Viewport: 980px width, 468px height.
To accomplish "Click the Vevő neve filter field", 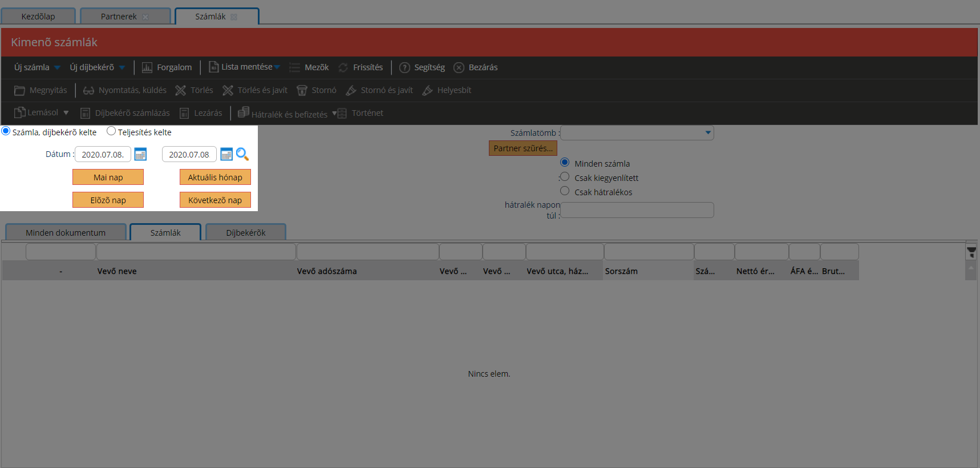I will coord(196,252).
